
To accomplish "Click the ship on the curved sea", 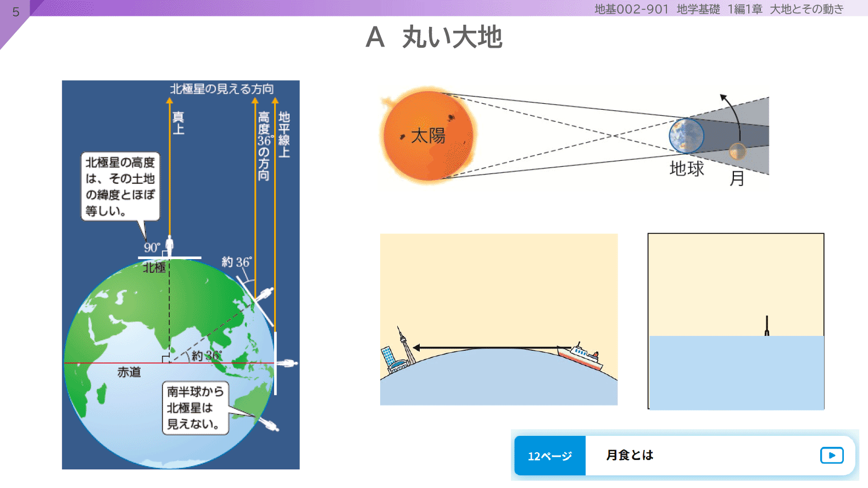I will pyautogui.click(x=581, y=356).
